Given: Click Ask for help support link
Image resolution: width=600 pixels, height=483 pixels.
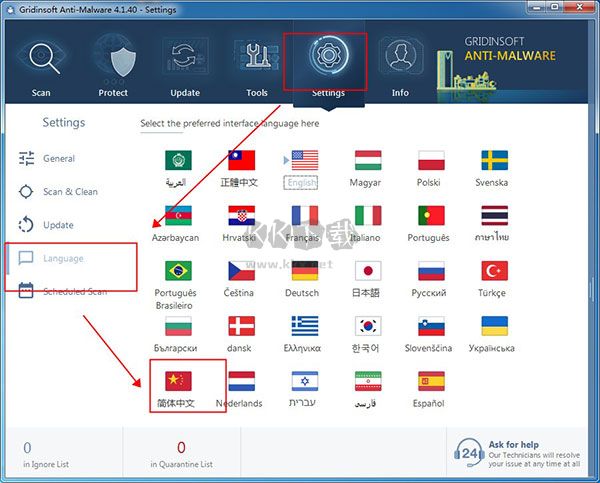Looking at the screenshot, I should click(x=514, y=445).
